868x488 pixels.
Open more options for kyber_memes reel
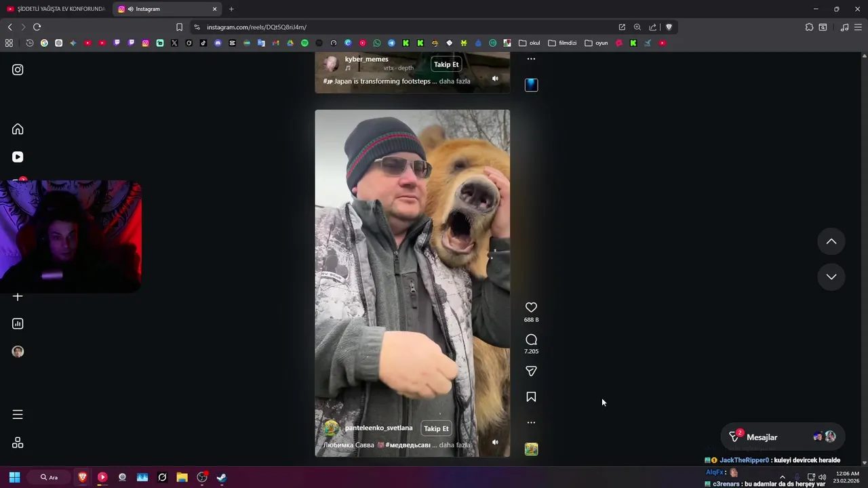(531, 59)
